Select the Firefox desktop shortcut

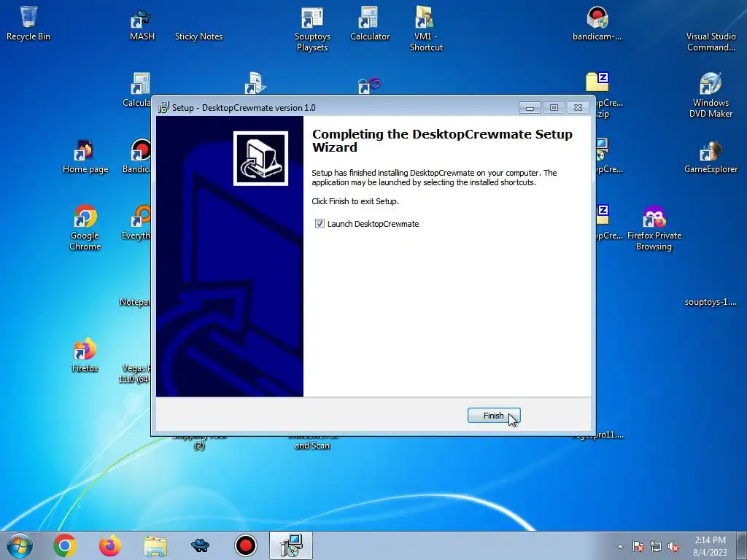click(x=85, y=355)
